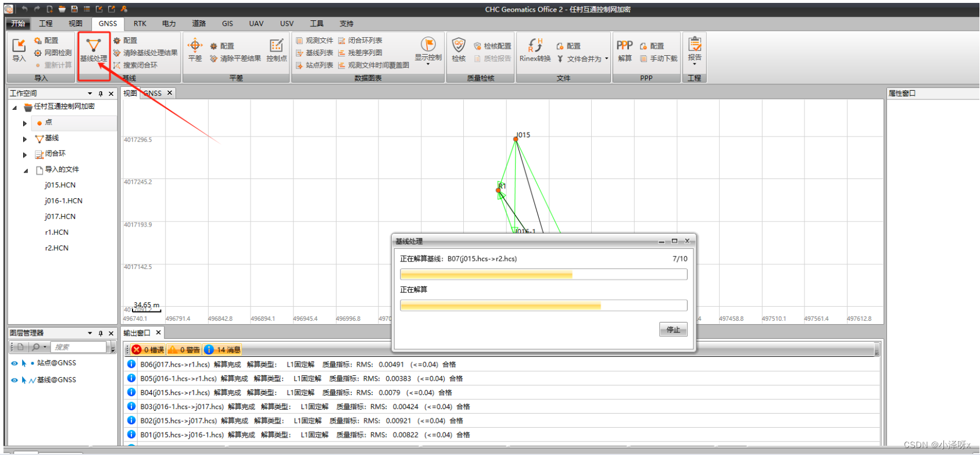Open 显示控制 display control dropdown
Screen dimensions: 980x455
click(x=428, y=51)
